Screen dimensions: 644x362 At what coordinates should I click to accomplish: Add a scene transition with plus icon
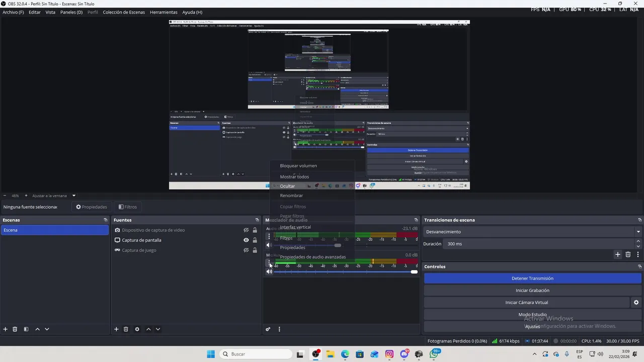618,254
